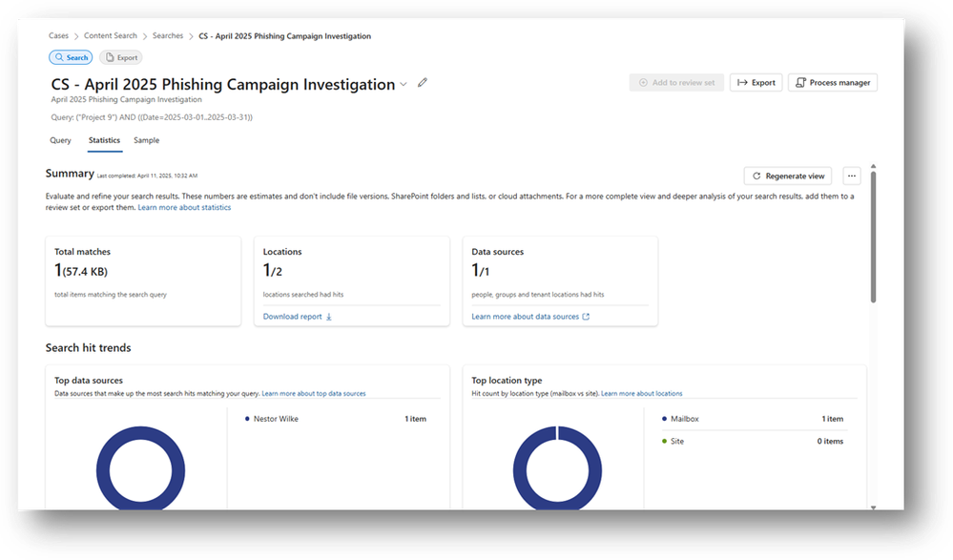
Task: Open Learn more about top data sources
Action: tap(314, 393)
